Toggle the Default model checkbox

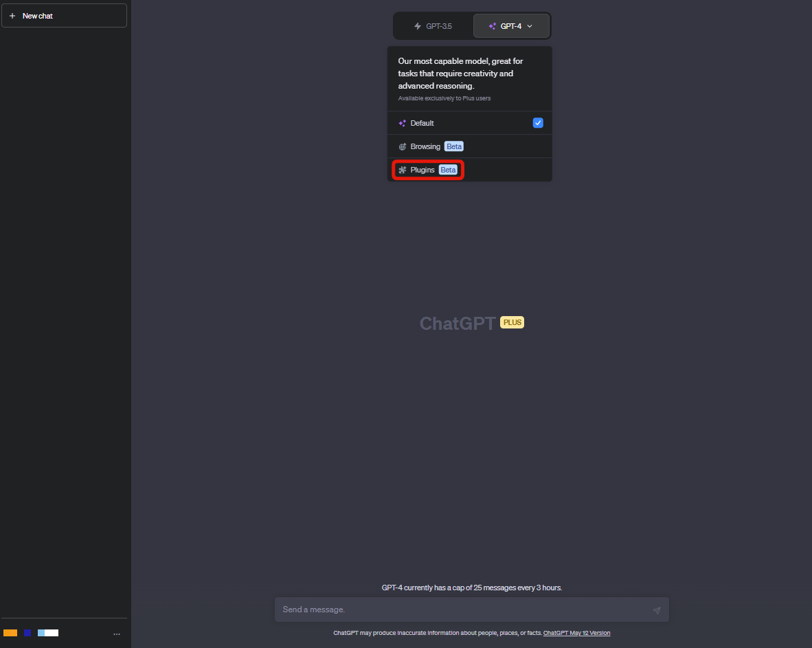click(x=538, y=123)
